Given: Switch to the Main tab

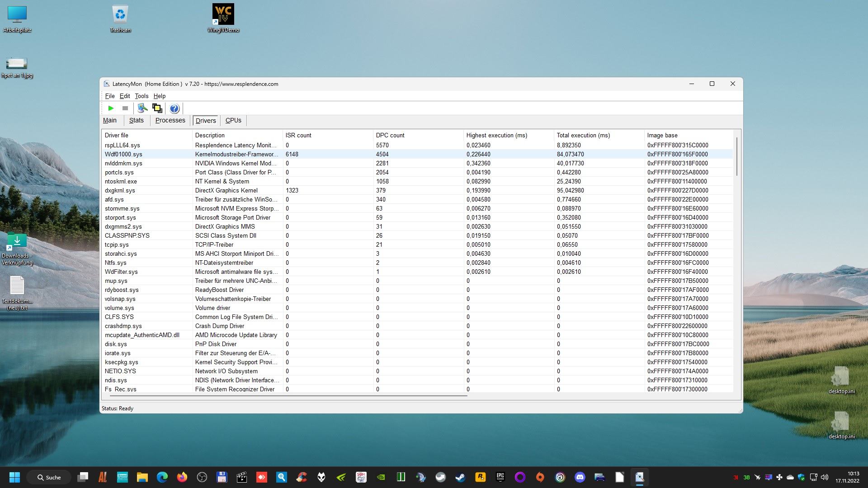Looking at the screenshot, I should coord(110,120).
